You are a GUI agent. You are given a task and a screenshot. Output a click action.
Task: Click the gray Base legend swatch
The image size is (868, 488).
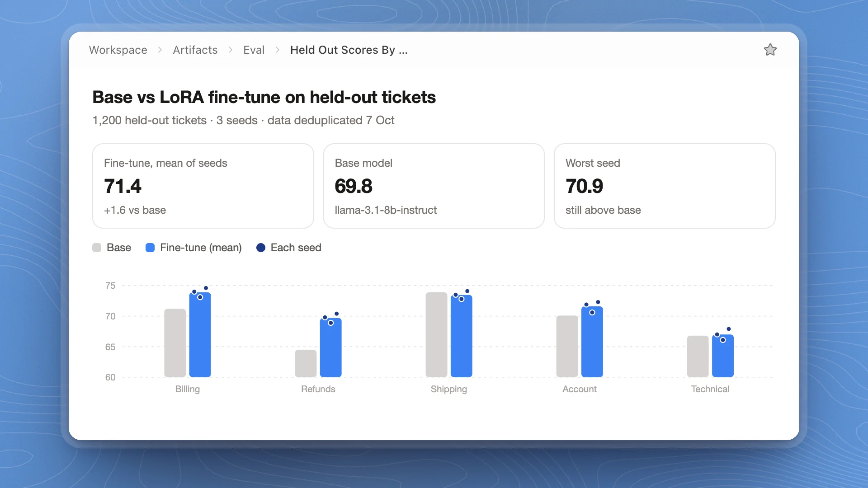point(97,248)
